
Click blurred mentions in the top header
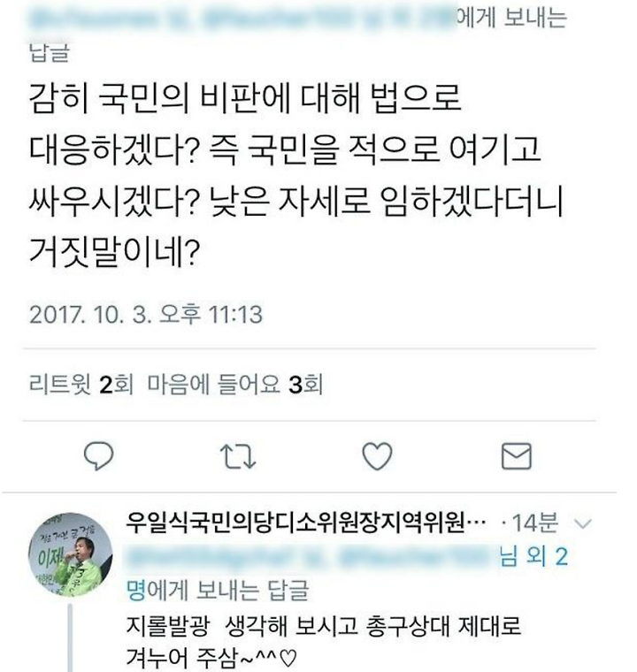coord(242,19)
